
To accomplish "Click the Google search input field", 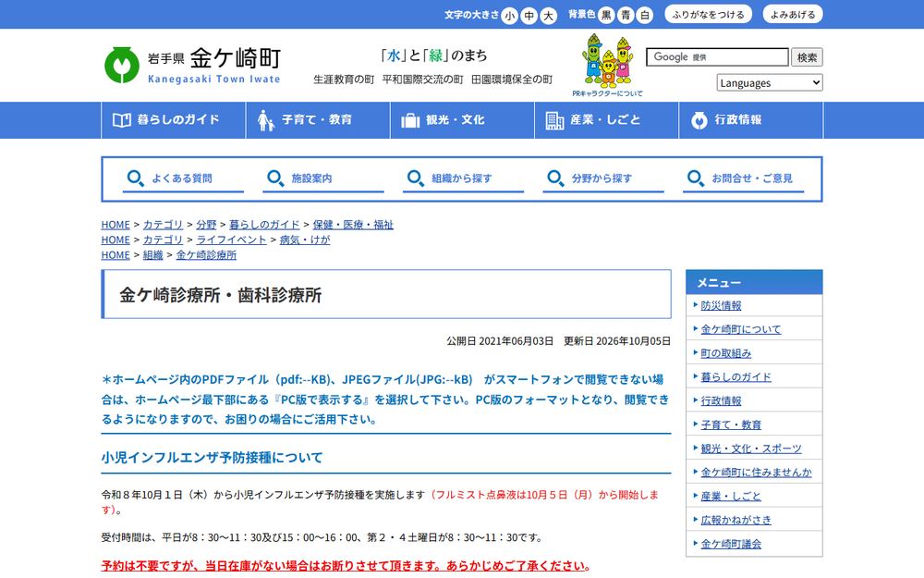I will 717,57.
